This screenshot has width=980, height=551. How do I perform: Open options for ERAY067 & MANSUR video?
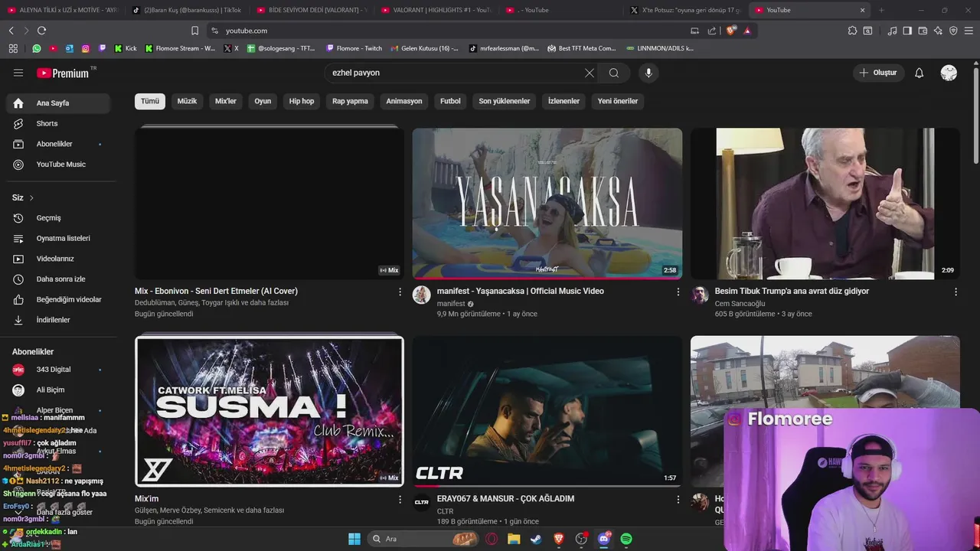(x=678, y=499)
